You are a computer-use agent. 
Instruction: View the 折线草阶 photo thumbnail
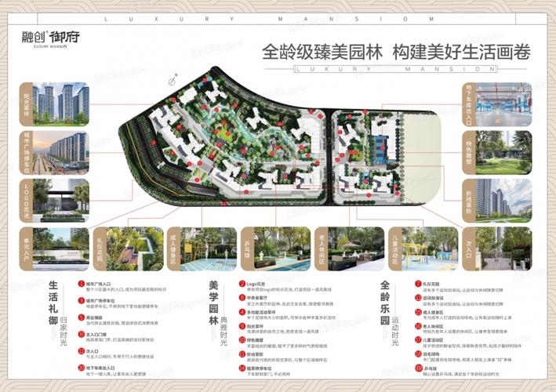[x=497, y=201]
